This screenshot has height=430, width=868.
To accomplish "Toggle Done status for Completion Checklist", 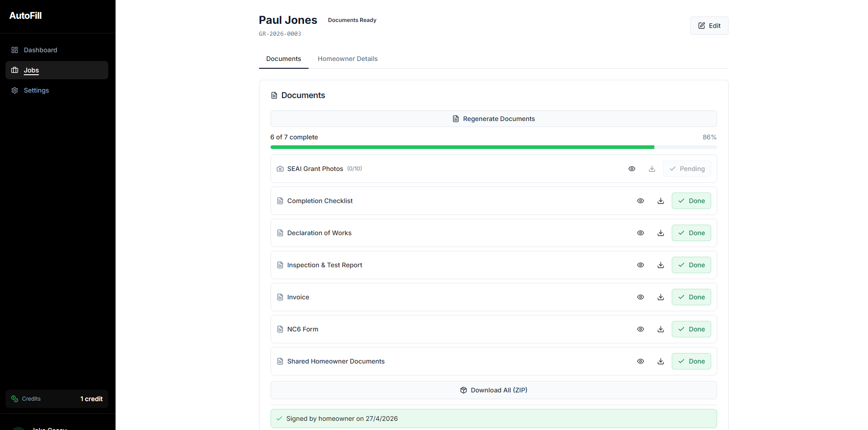I will (691, 201).
